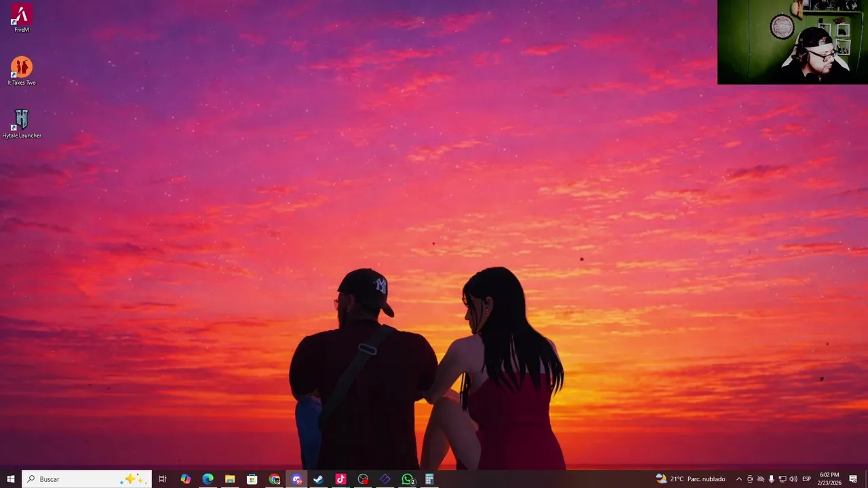Open the notifications action center
The width and height of the screenshot is (868, 488).
[x=853, y=479]
